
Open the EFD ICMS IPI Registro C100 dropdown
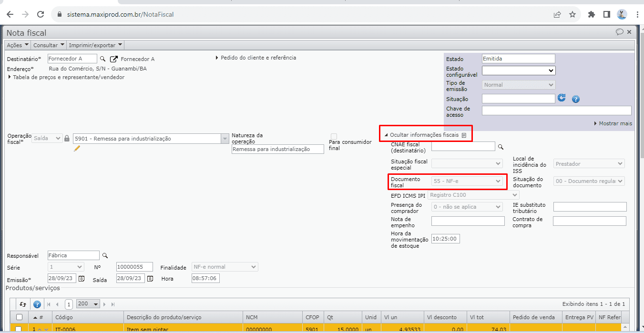(473, 195)
